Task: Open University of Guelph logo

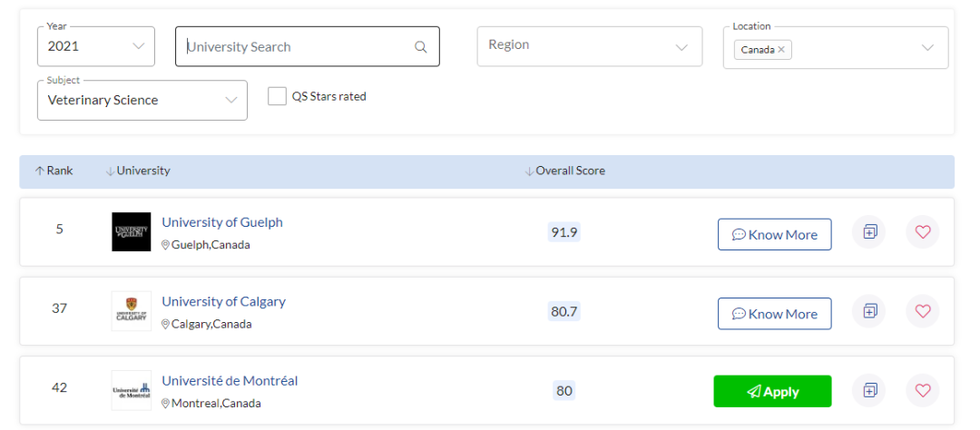Action: [x=132, y=232]
